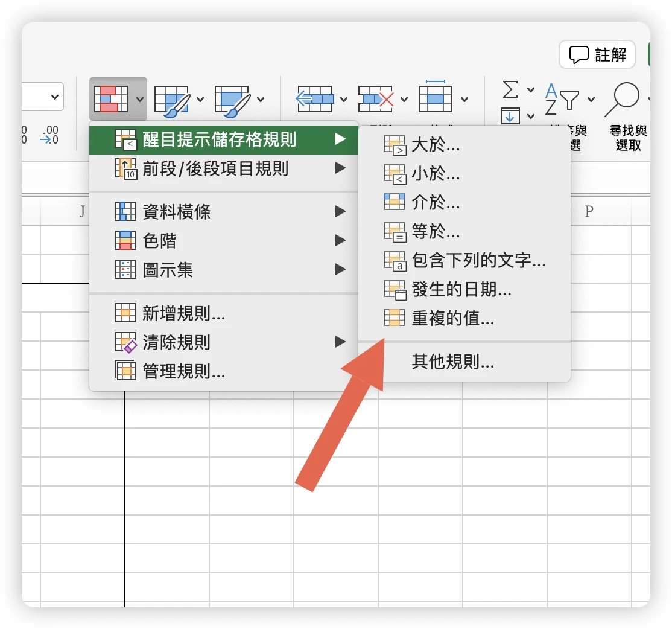Viewport: 672px width, 629px height.
Task: Expand the Format cells dropdown arrow
Action: click(464, 100)
